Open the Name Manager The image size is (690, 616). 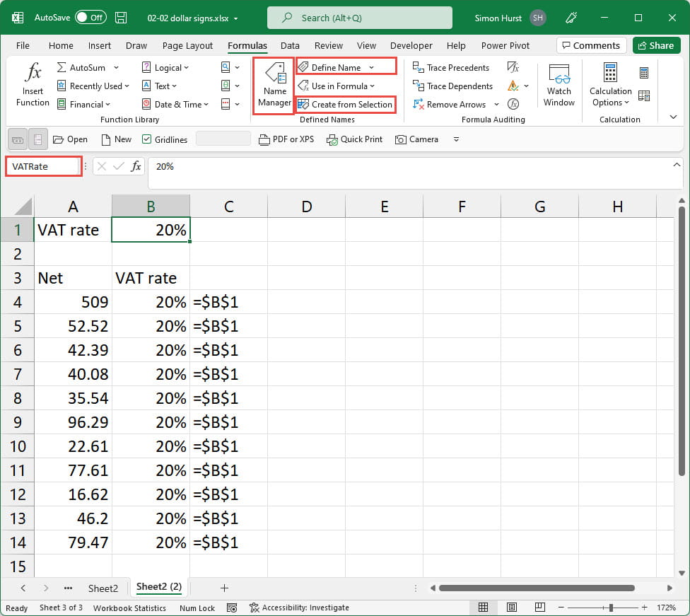coord(274,86)
